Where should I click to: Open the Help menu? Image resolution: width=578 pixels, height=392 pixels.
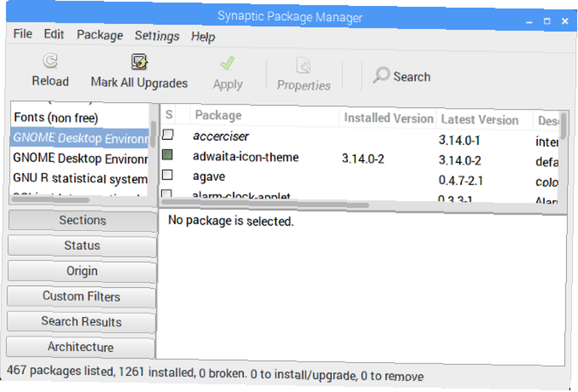coord(203,36)
